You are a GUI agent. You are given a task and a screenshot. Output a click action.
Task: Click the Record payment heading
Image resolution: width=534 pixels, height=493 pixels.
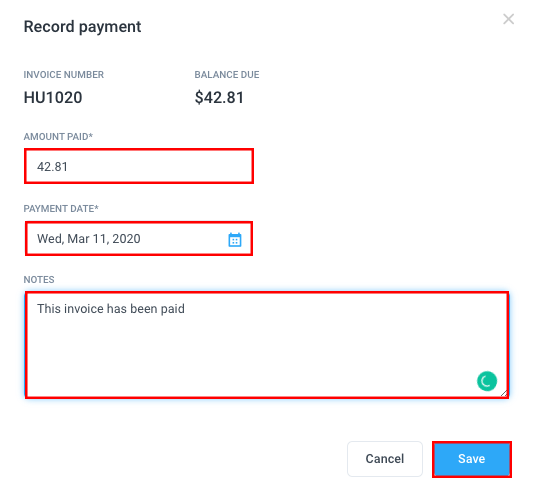click(x=82, y=27)
